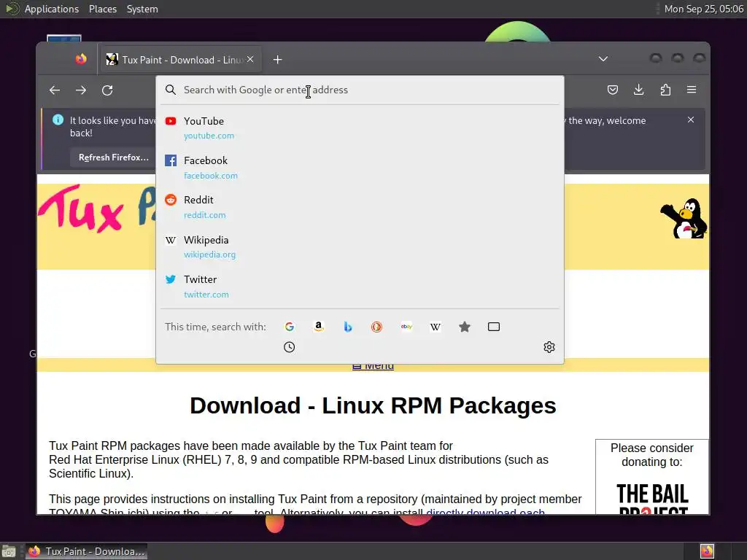Close the Tux Paint tab
This screenshot has height=560, width=747.
[x=250, y=59]
